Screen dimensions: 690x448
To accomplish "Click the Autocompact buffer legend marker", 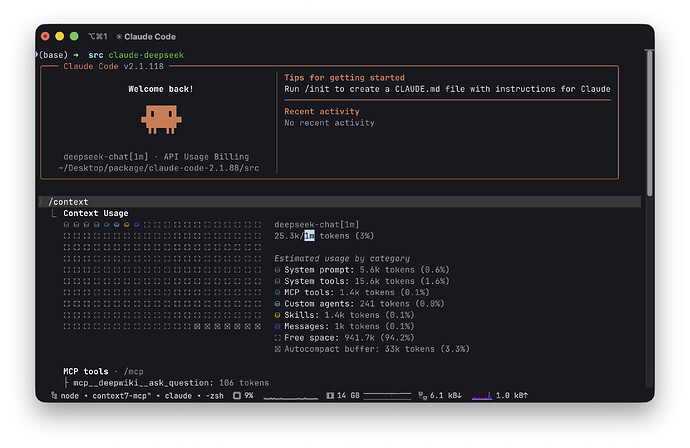I will point(277,349).
